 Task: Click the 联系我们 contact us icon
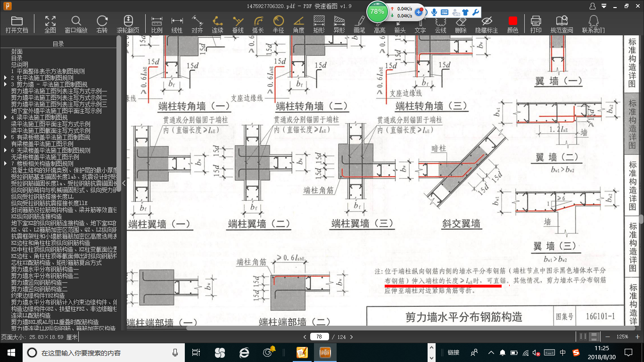tap(593, 24)
